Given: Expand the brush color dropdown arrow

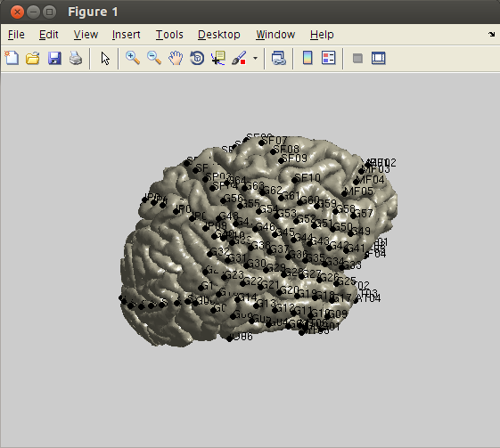Looking at the screenshot, I should pos(255,58).
